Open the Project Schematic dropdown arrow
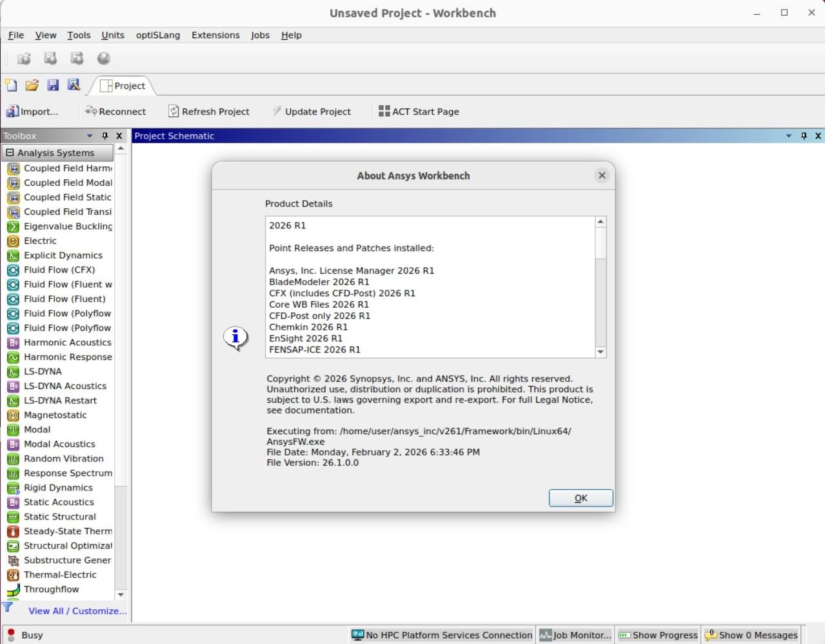The width and height of the screenshot is (825, 644). 788,136
